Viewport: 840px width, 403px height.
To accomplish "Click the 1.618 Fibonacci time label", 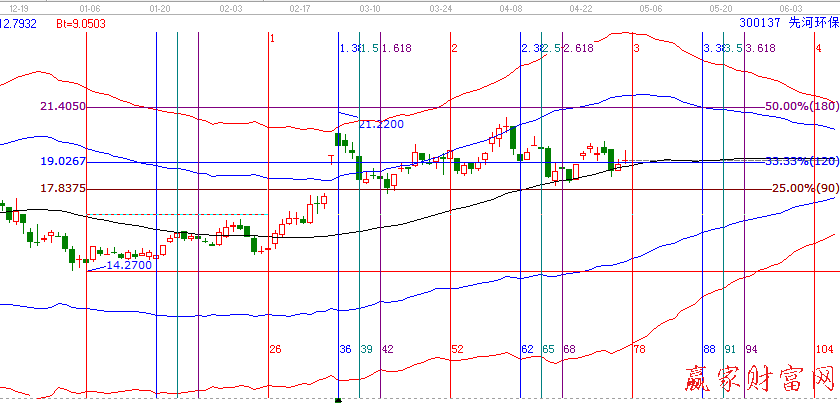I will coord(397,48).
